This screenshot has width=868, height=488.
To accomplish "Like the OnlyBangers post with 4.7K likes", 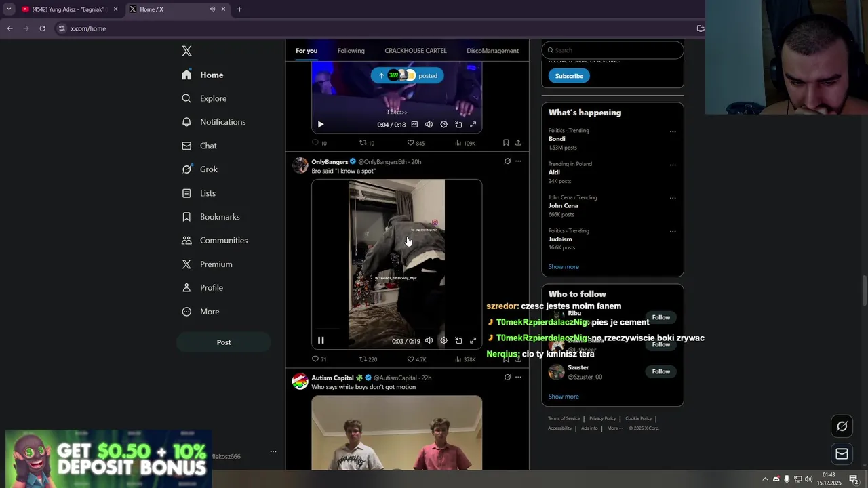I will pyautogui.click(x=416, y=359).
